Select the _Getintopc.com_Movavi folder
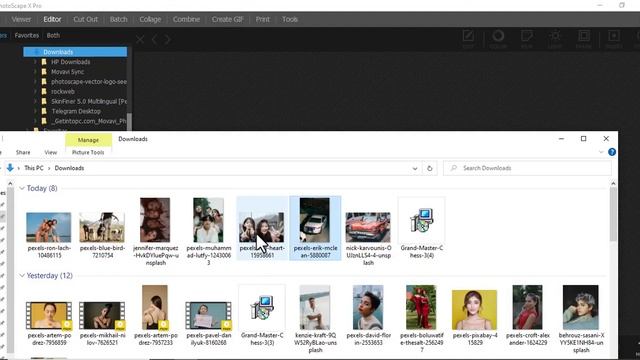Image resolution: width=640 pixels, height=360 pixels. pyautogui.click(x=89, y=121)
